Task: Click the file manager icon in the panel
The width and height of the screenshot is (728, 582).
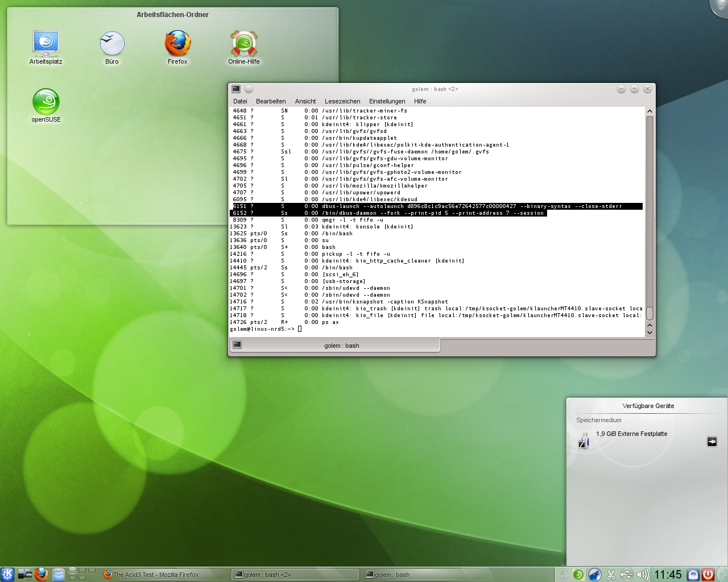Action: (59, 574)
